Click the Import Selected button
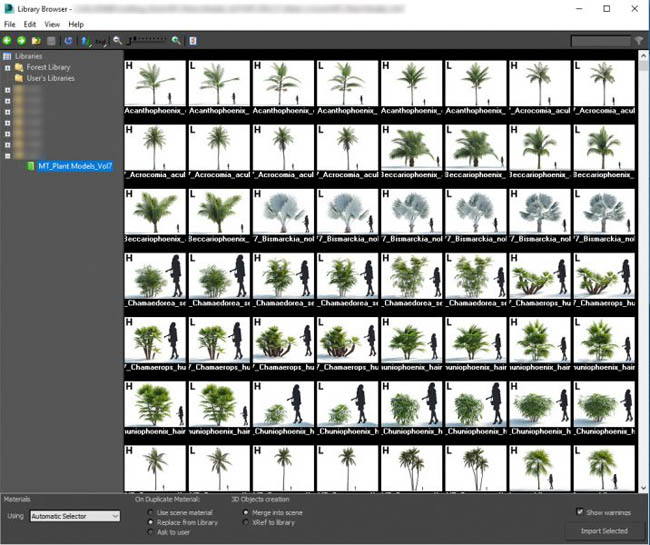 click(x=603, y=531)
